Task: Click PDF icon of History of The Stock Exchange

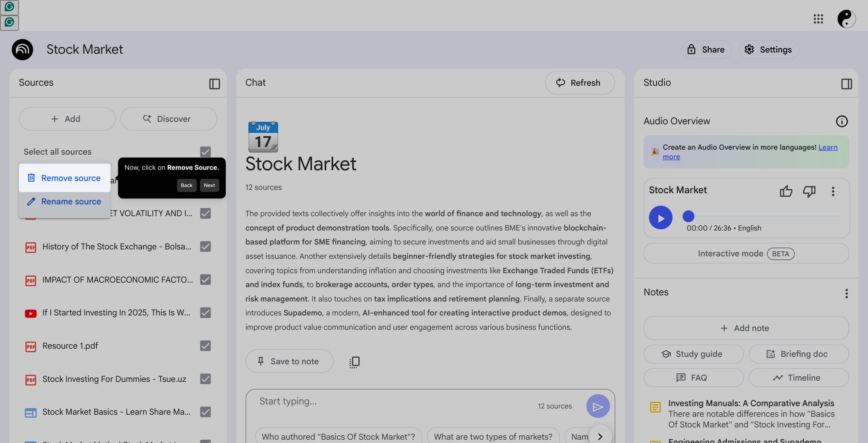Action: [31, 247]
